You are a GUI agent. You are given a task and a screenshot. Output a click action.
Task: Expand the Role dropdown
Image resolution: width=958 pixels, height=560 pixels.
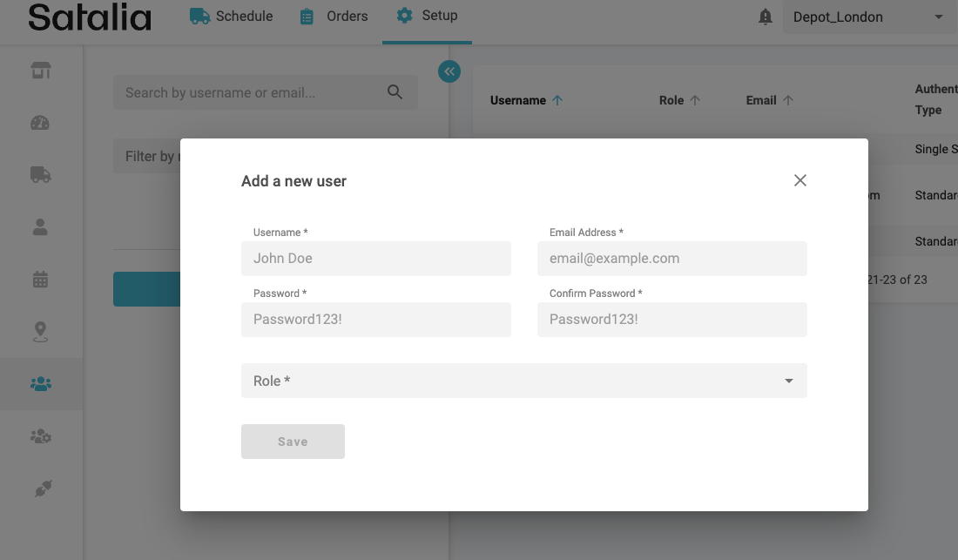pyautogui.click(x=523, y=381)
